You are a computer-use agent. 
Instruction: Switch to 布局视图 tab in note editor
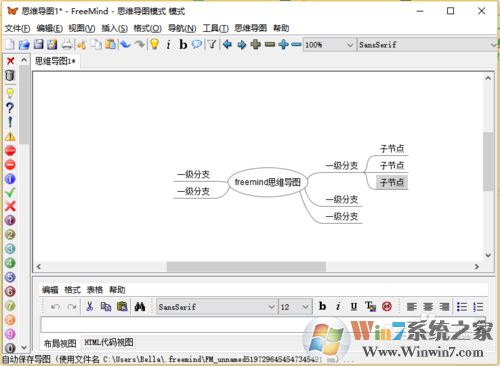coord(60,343)
